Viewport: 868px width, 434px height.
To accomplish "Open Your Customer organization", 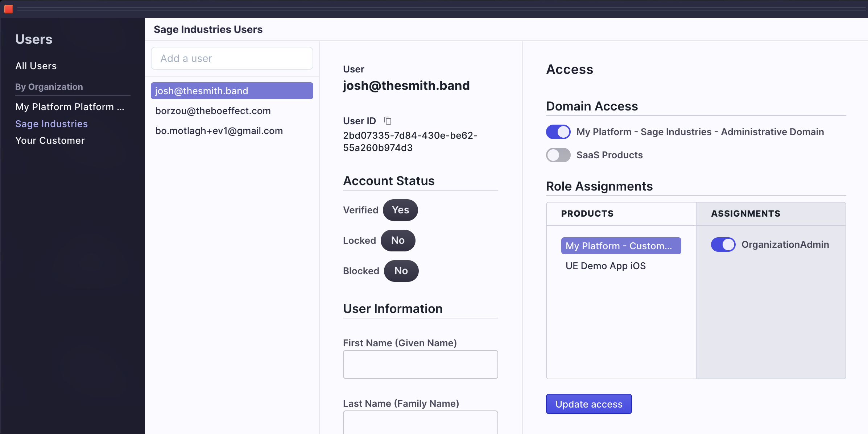I will click(50, 141).
